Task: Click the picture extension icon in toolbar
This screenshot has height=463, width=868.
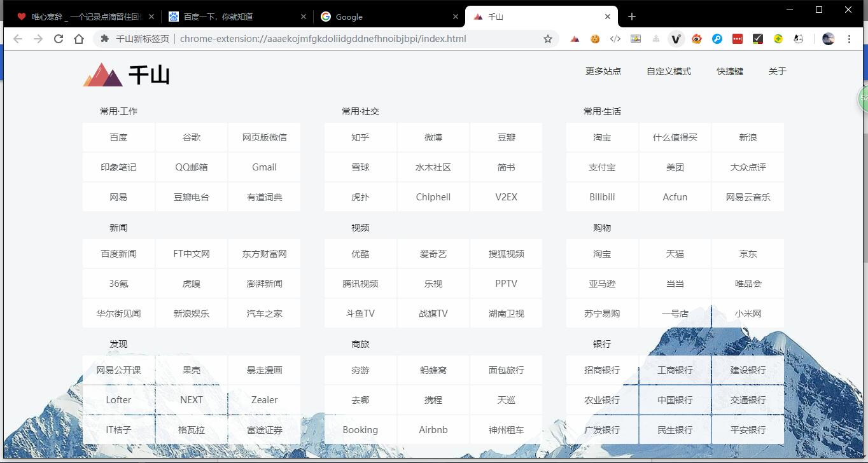Action: tap(636, 39)
